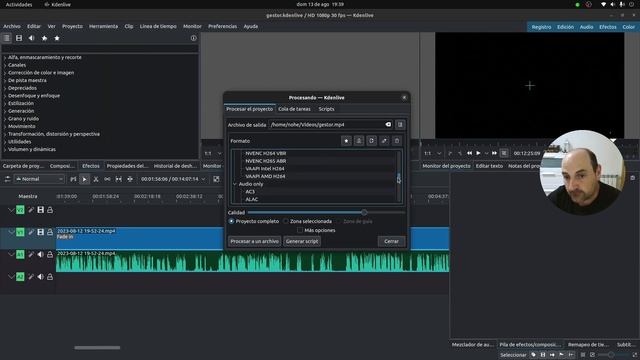The width and height of the screenshot is (640, 360).
Task: Open effects info panel icon
Action: click(x=193, y=38)
